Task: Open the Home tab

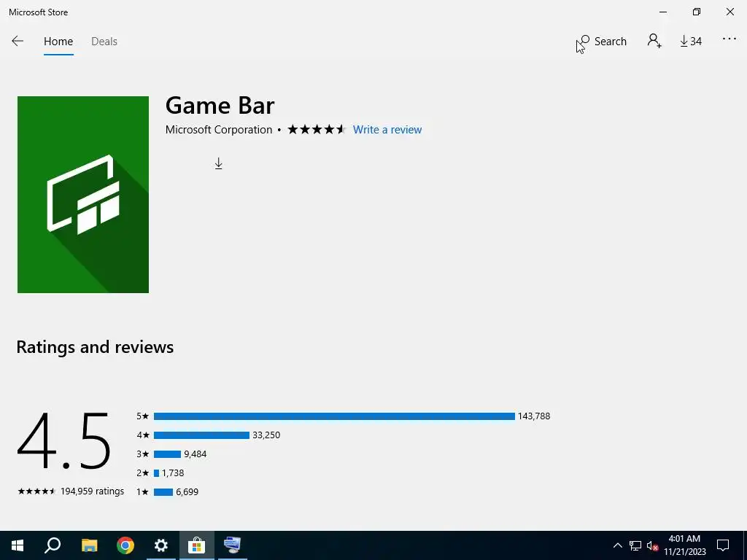Action: click(x=58, y=42)
